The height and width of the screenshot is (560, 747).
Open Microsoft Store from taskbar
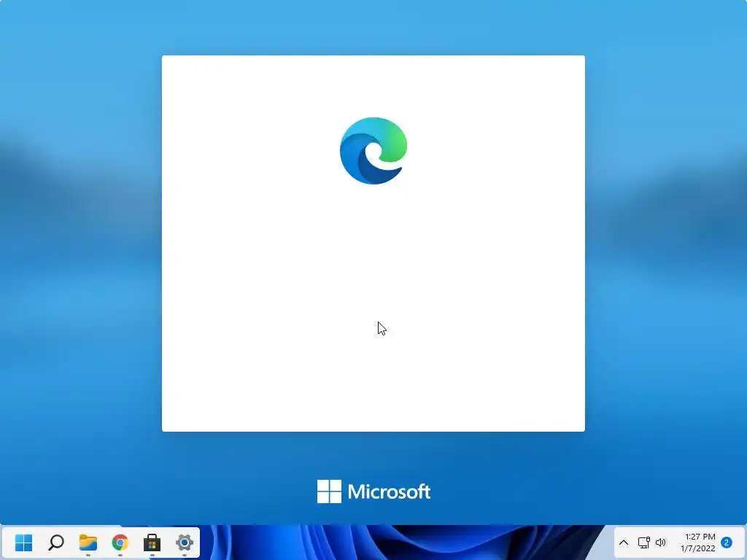coord(152,542)
